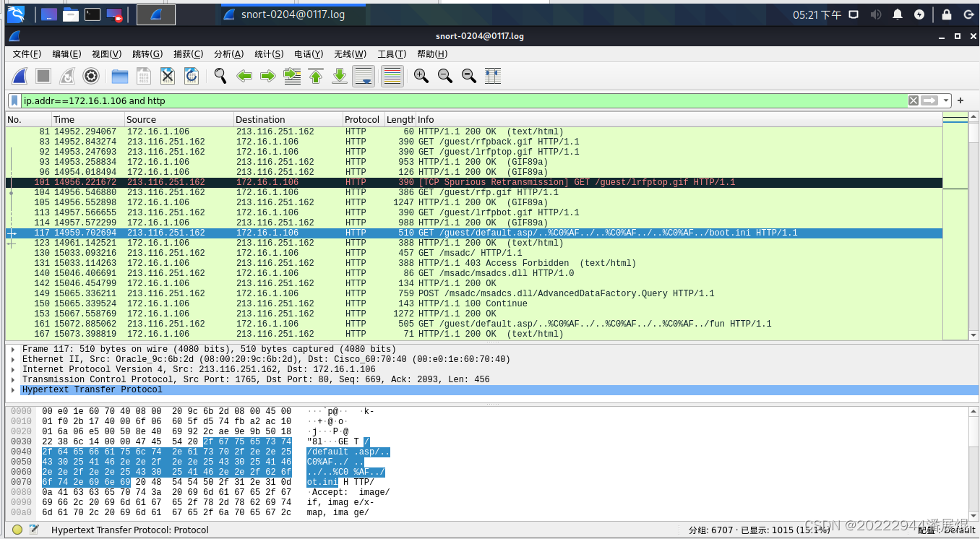Viewport: 980px width, 539px height.
Task: Expand Hypertext Transfer Protocol node
Action: [14, 389]
